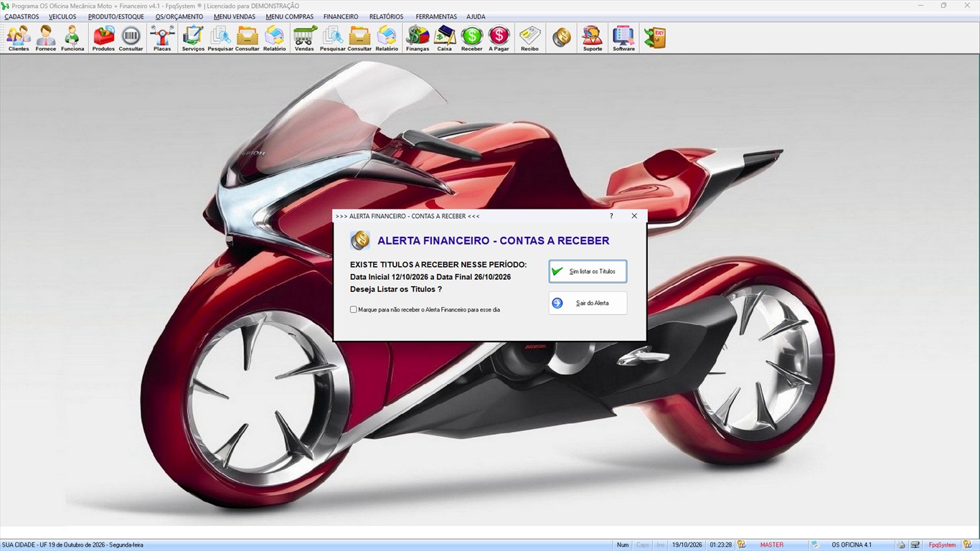Click the exit door toolbar icon
Screen dimensions: 980x551
(654, 38)
